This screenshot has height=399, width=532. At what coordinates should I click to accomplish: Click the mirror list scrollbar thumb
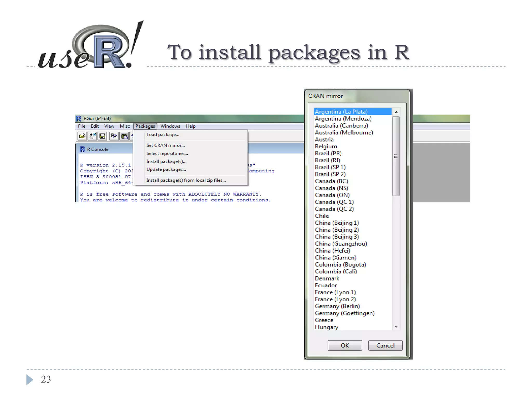(396, 156)
